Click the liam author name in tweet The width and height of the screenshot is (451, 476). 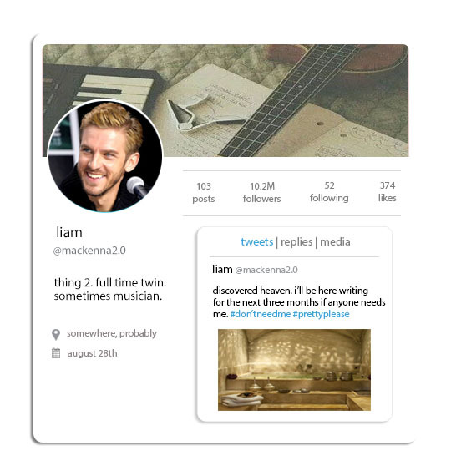point(222,269)
